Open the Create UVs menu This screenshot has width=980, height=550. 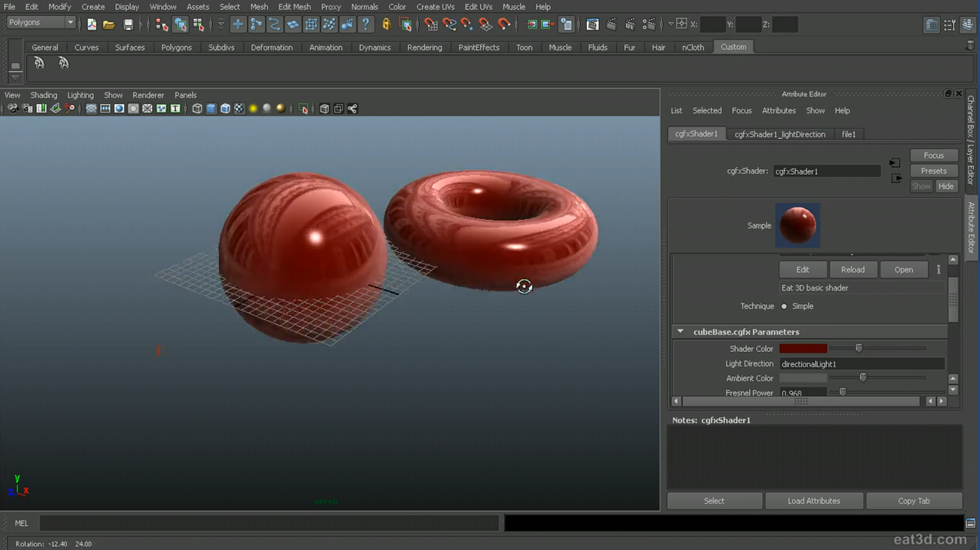(x=435, y=7)
